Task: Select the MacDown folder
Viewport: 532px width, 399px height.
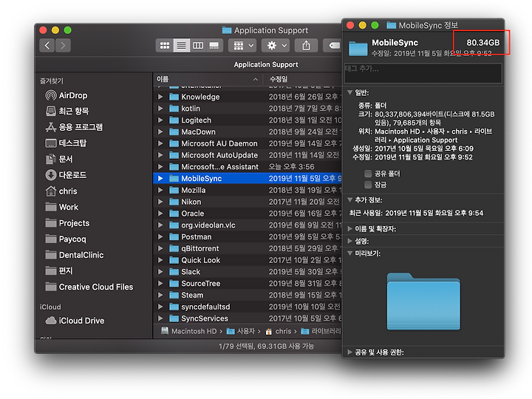Action: (x=248, y=132)
